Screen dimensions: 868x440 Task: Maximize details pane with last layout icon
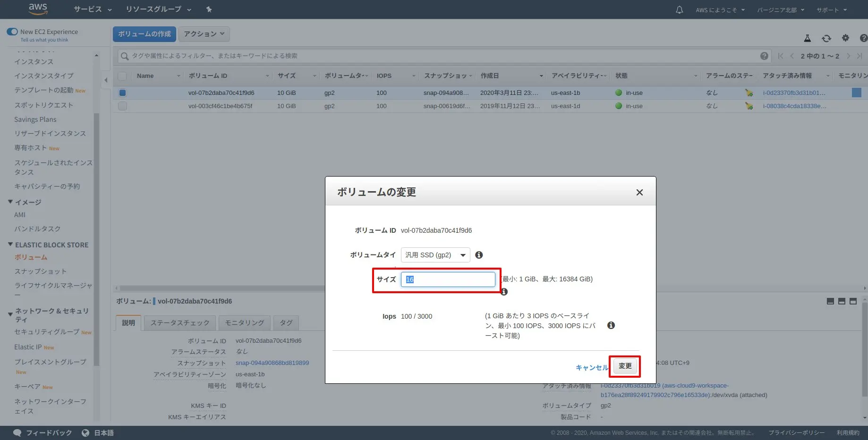point(853,301)
